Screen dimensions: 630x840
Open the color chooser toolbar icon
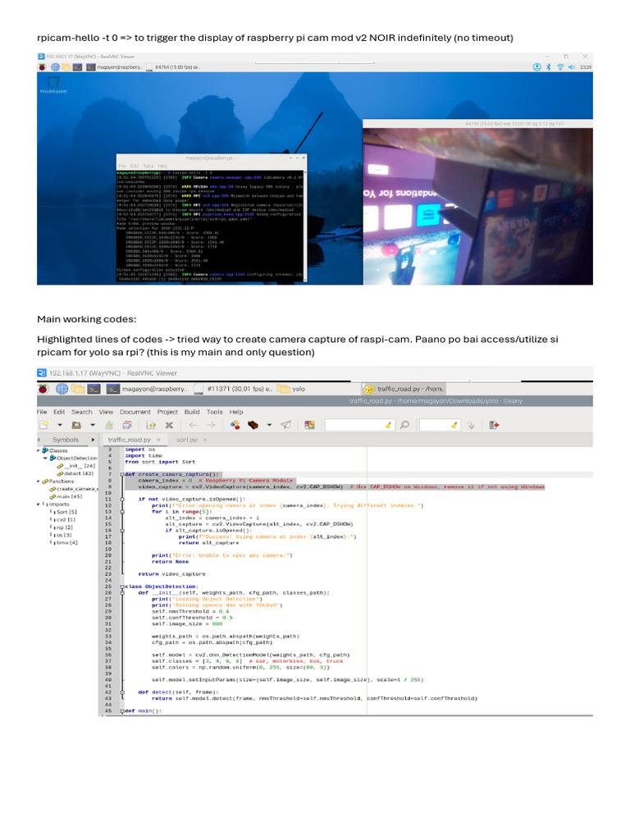tap(310, 425)
